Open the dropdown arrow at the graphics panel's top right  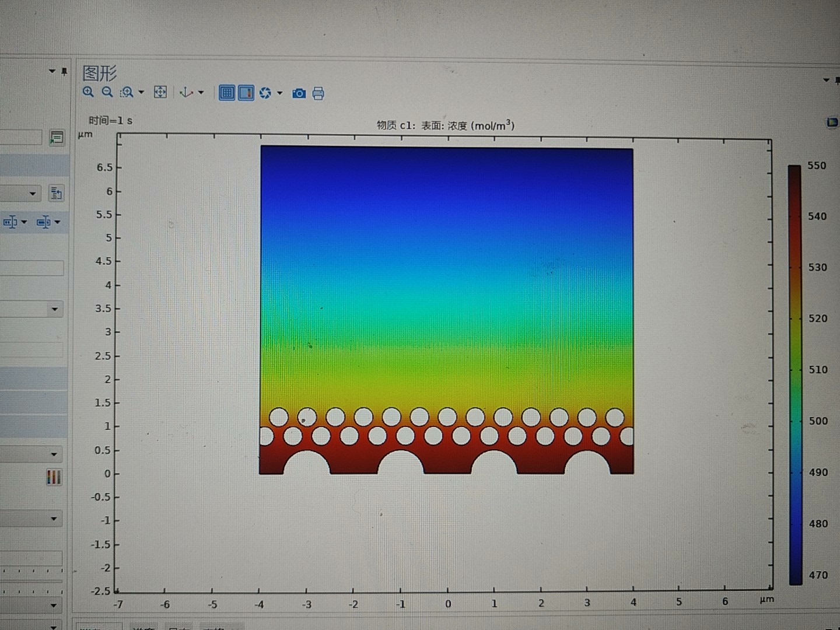tap(826, 80)
